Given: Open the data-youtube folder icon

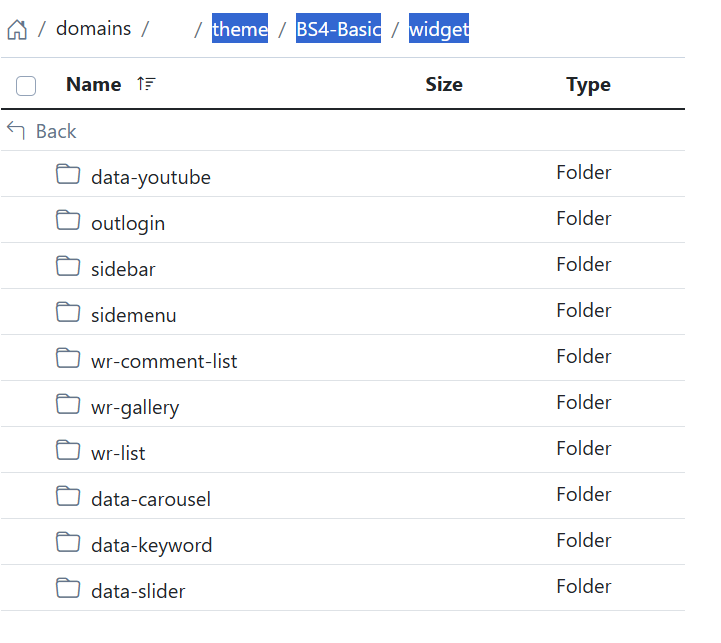Looking at the screenshot, I should 68,175.
